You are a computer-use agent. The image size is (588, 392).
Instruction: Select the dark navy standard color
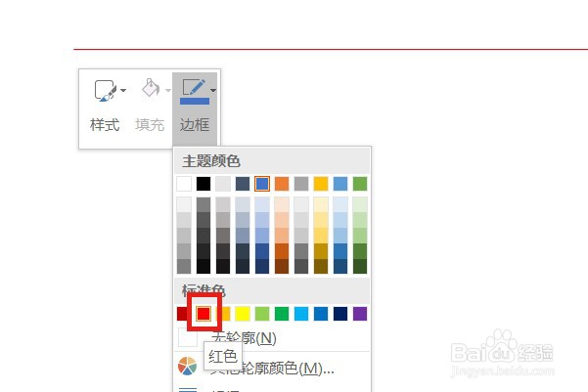tap(340, 314)
